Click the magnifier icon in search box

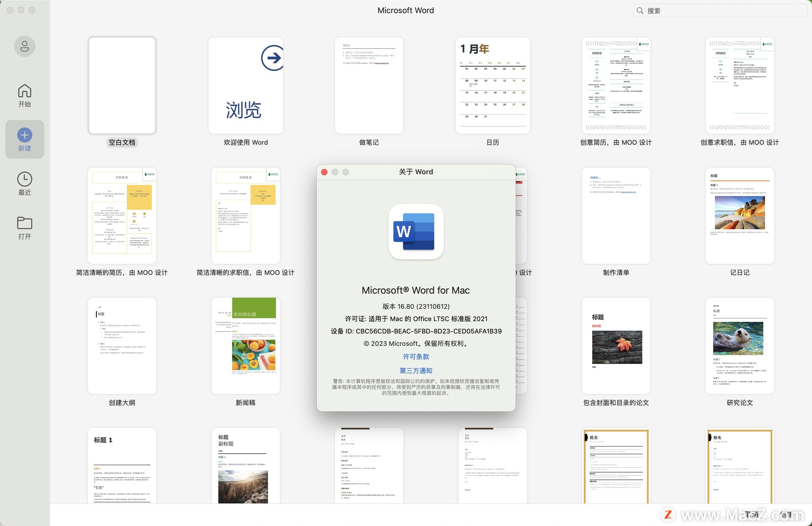click(x=640, y=11)
